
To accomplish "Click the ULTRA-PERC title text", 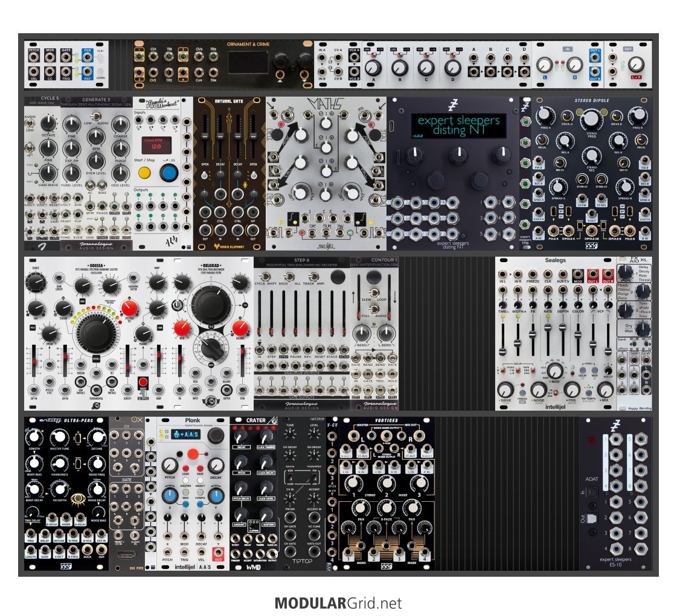I will (79, 420).
